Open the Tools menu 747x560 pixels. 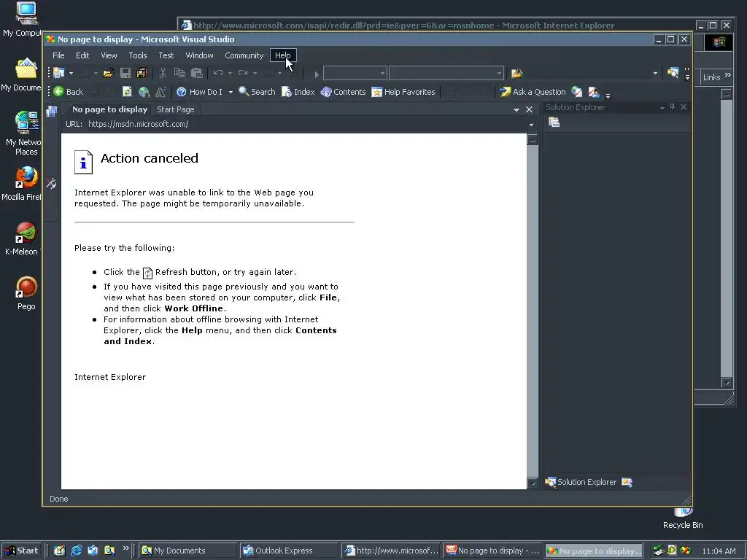tap(138, 55)
